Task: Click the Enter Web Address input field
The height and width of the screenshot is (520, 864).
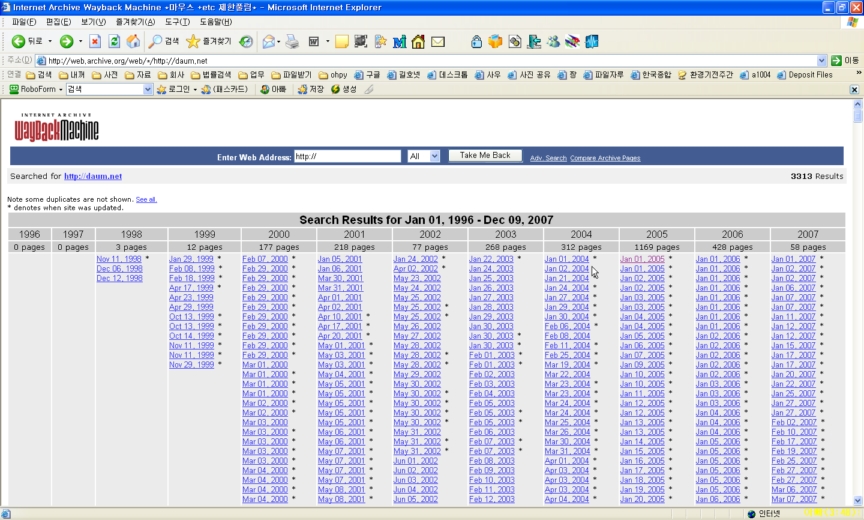Action: 347,156
